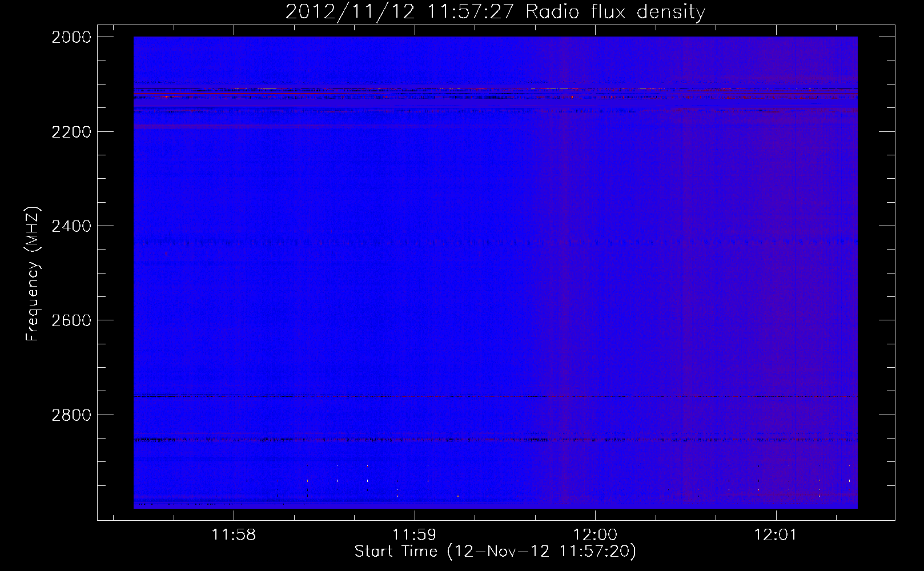Click the 12:00 time tick label

tap(595, 534)
